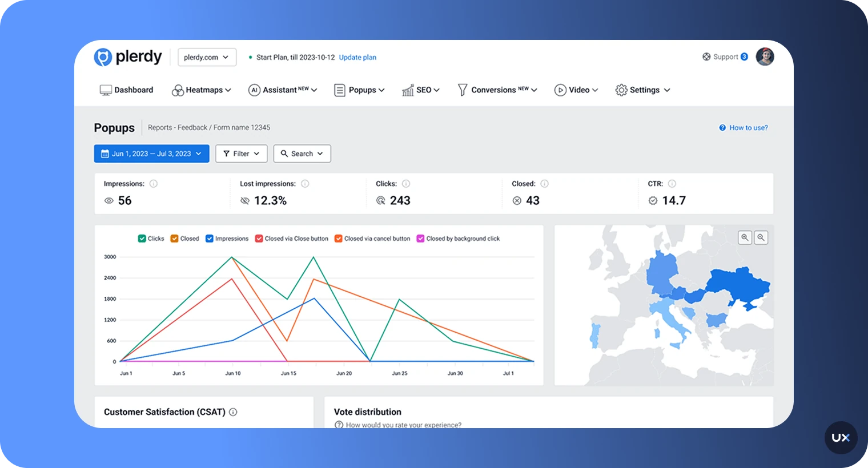Image resolution: width=868 pixels, height=468 pixels.
Task: Click the Conversions funnel icon
Action: (463, 90)
